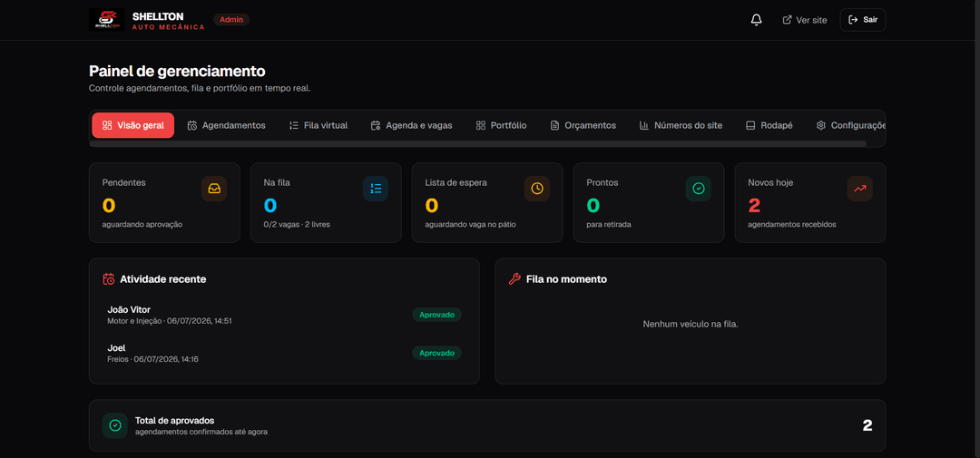Screen dimensions: 980x458
Task: Click the para retirada caption
Action: tap(609, 224)
